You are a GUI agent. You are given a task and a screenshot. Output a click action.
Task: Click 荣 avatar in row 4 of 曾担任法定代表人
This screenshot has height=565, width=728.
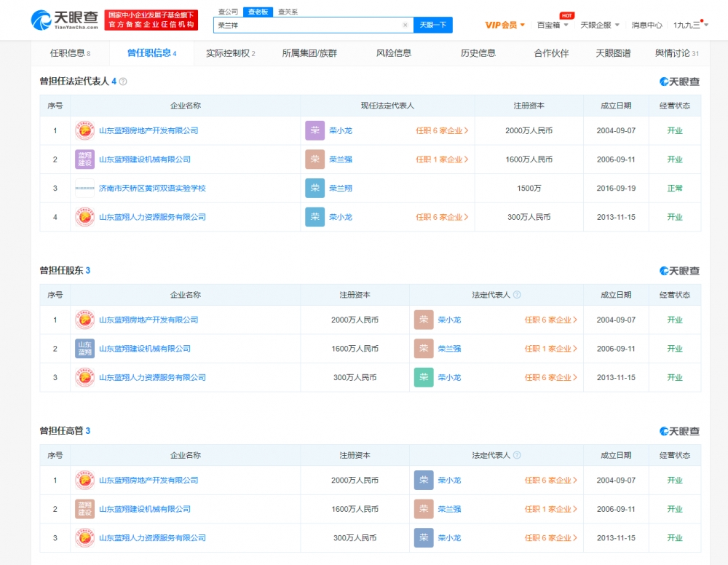(314, 217)
